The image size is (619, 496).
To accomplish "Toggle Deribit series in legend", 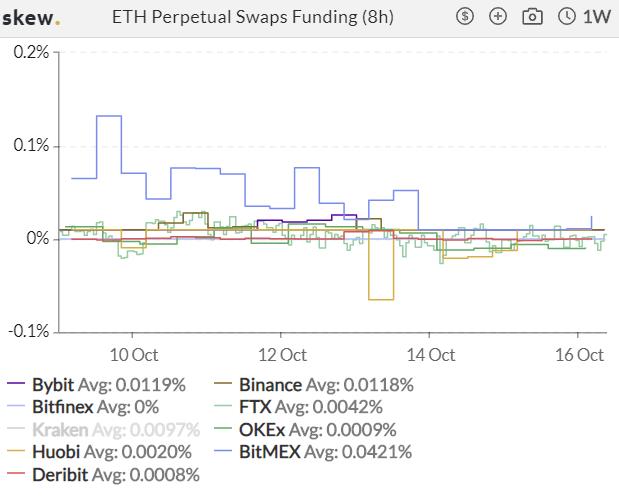I will tap(103, 475).
